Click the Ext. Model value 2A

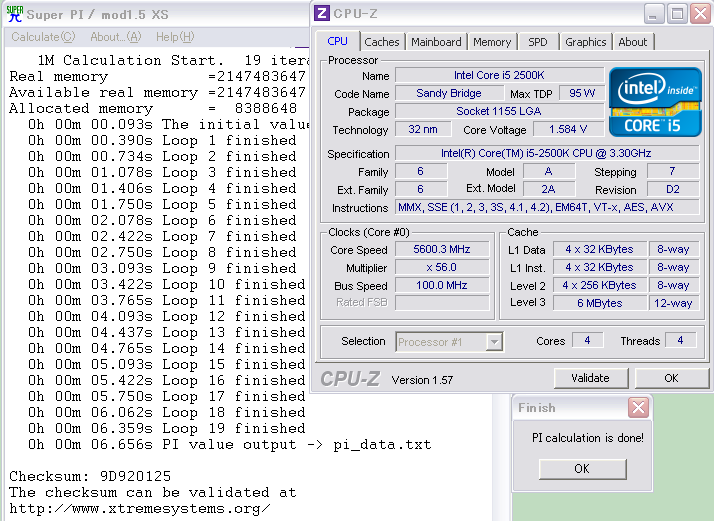(548, 189)
